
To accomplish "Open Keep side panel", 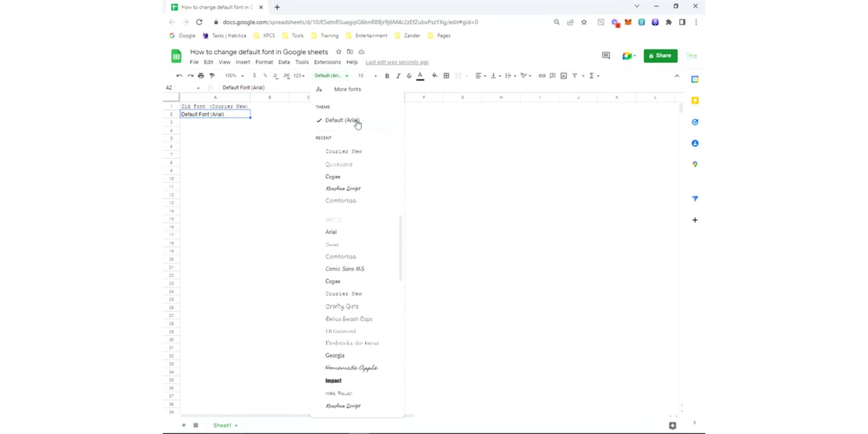I will tap(695, 100).
